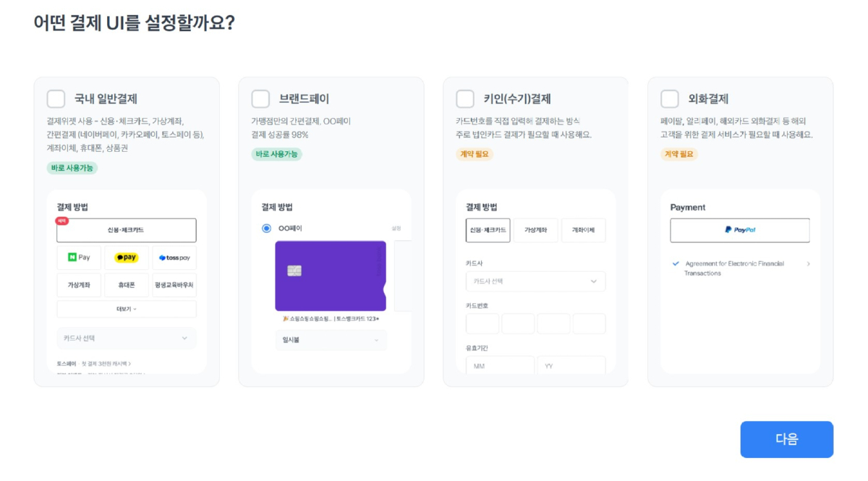Click the red 혜택 badge on 신용·체크카드
This screenshot has height=481, width=868.
tap(62, 221)
